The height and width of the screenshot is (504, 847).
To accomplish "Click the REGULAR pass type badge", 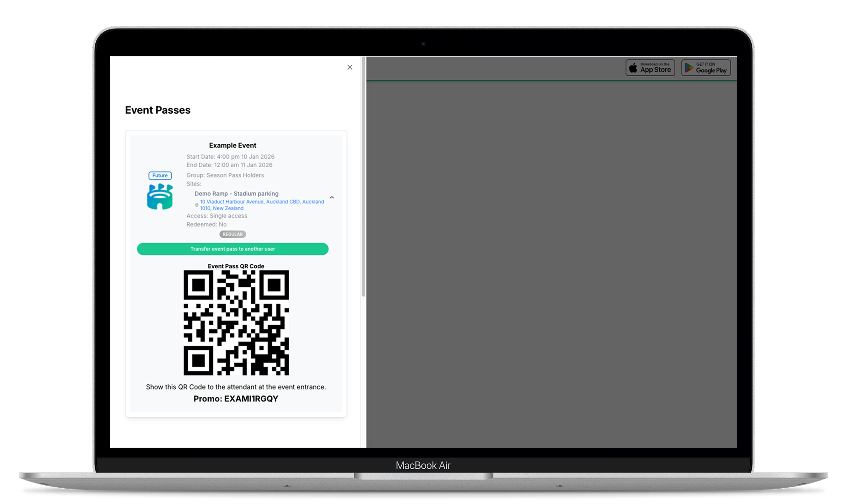I will tap(233, 234).
